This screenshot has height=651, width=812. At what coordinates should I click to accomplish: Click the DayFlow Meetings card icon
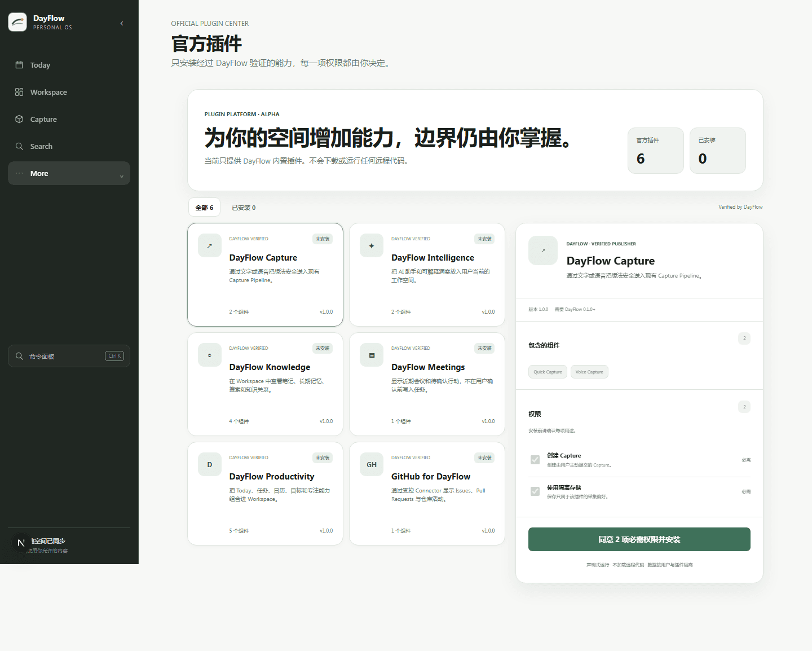372,355
